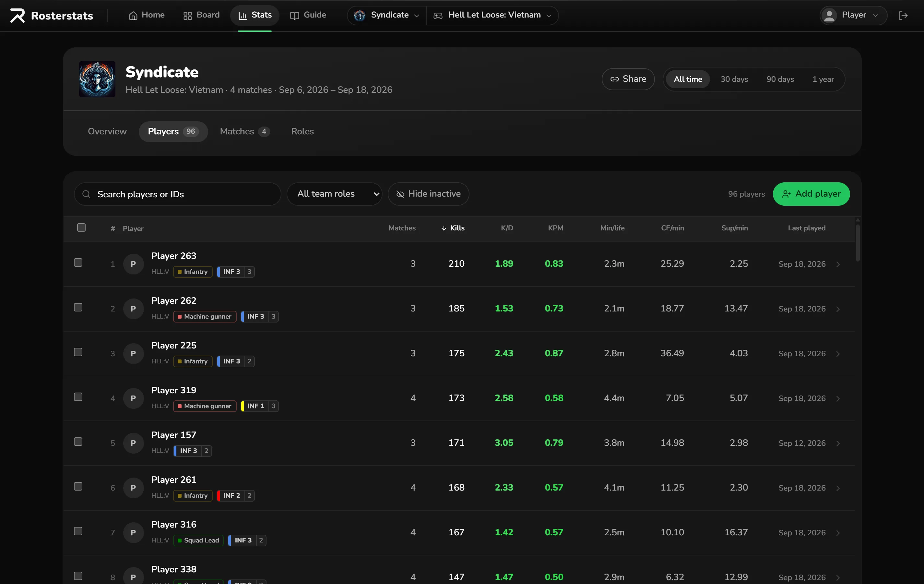Check the box for Player 225

coord(78,352)
